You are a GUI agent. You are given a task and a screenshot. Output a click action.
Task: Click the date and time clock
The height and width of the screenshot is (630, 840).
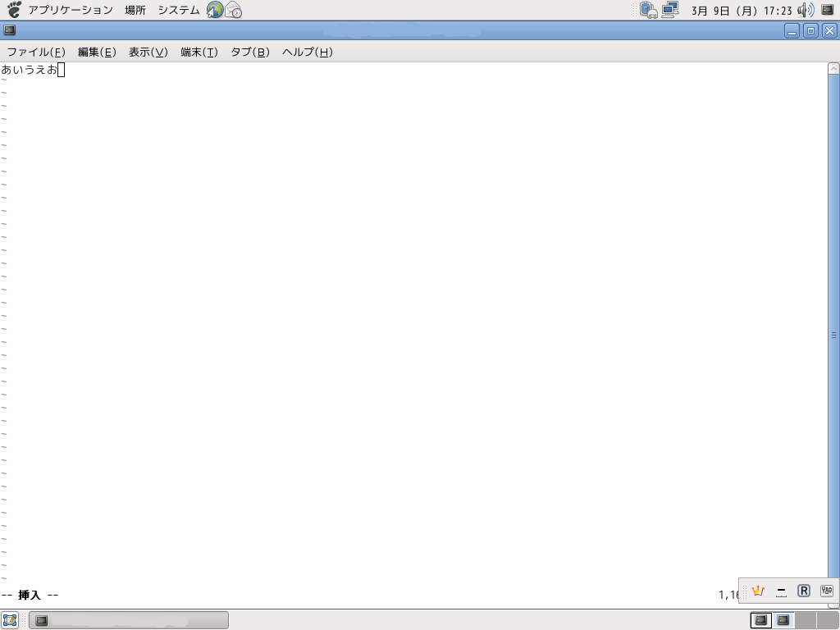[742, 11]
